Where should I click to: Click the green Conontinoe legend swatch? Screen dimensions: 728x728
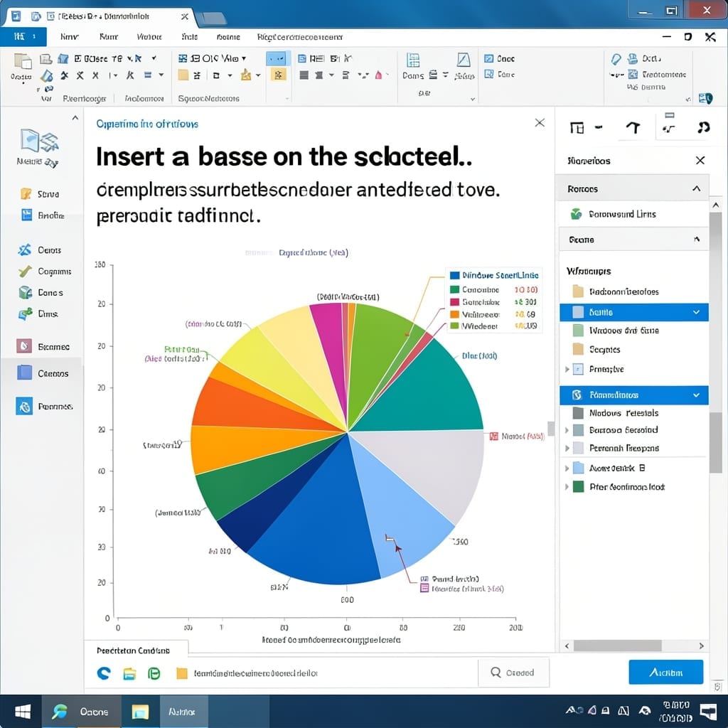pyautogui.click(x=454, y=289)
